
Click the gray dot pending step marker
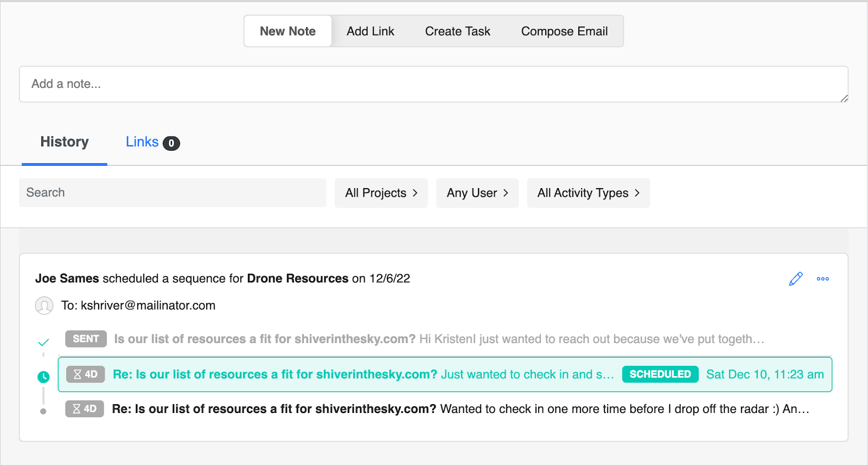click(x=43, y=411)
